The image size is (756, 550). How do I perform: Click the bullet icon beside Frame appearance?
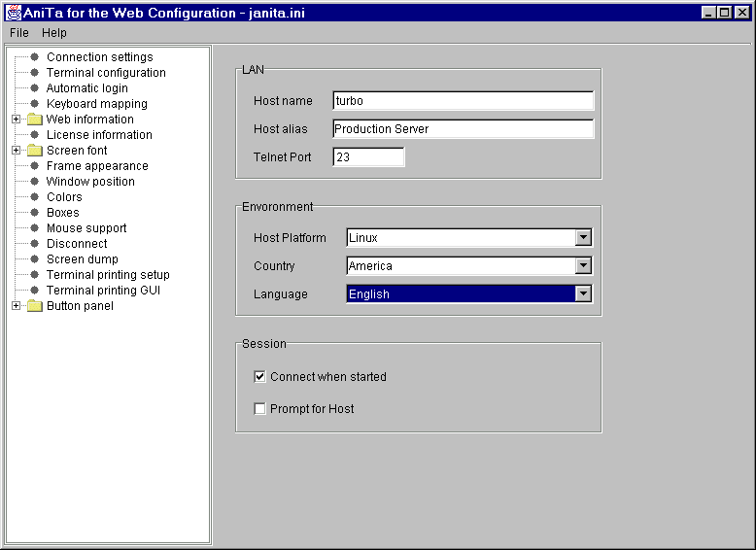pyautogui.click(x=35, y=166)
